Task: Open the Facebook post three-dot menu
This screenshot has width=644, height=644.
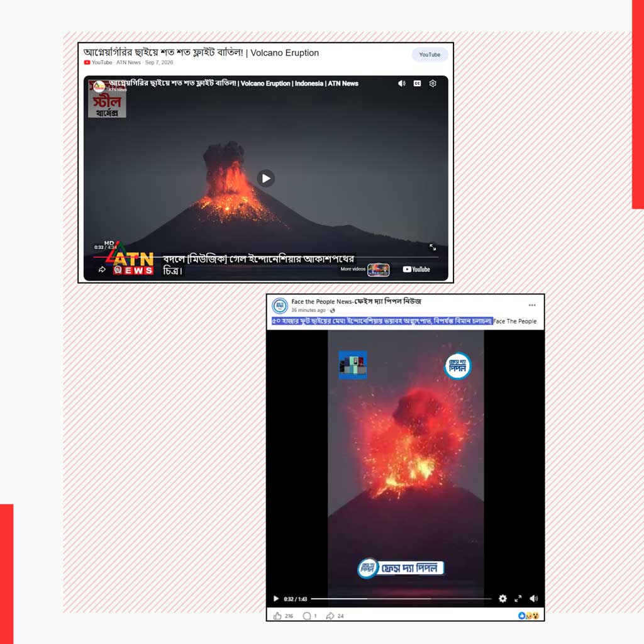Action: [x=532, y=305]
